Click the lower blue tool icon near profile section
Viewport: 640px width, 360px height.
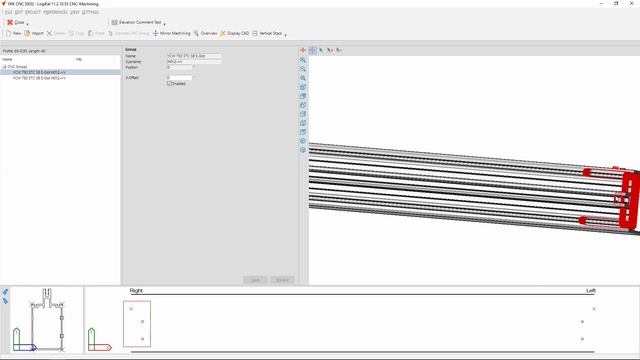(x=5, y=301)
